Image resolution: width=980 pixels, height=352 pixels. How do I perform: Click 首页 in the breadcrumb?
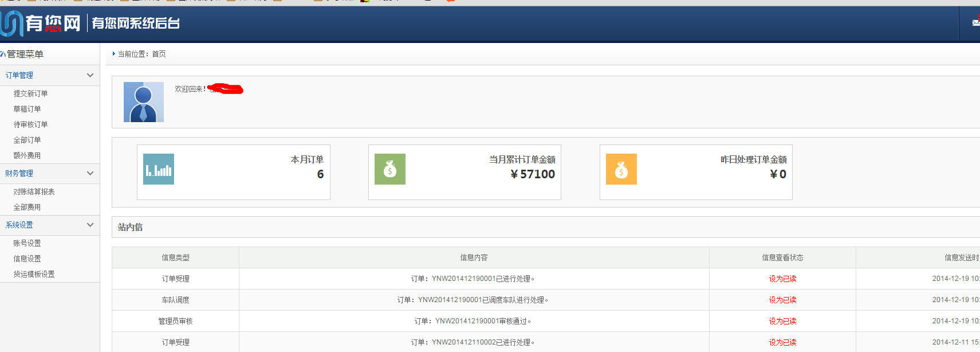point(159,54)
